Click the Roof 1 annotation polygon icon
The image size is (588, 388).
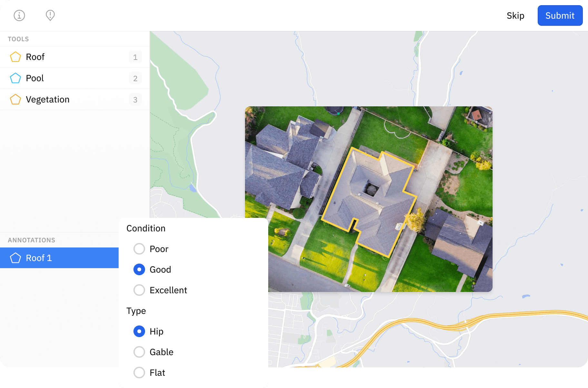pos(15,258)
